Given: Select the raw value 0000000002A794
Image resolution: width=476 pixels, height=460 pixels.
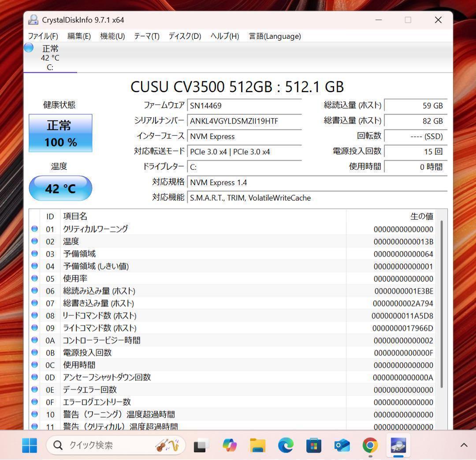Looking at the screenshot, I should click(403, 303).
